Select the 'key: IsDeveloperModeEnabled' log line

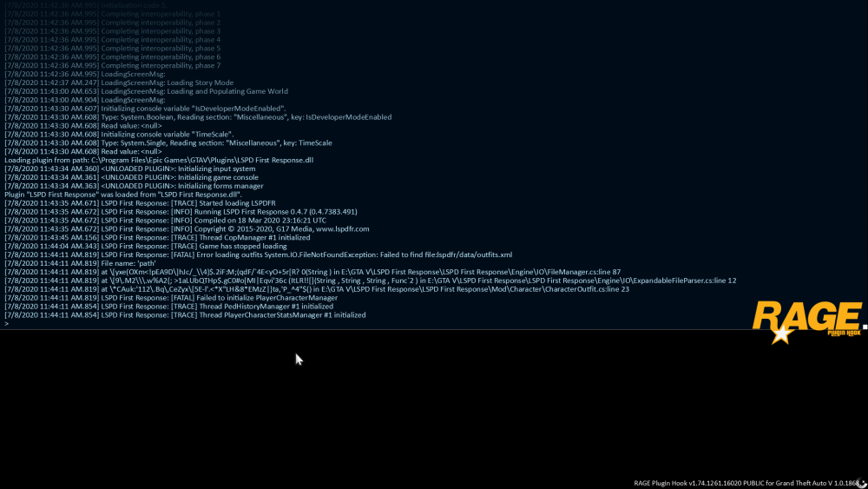pos(198,117)
